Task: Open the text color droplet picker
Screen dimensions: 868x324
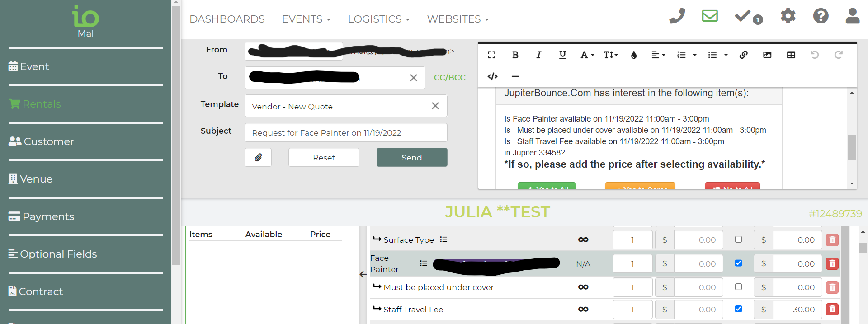Action: (x=634, y=55)
